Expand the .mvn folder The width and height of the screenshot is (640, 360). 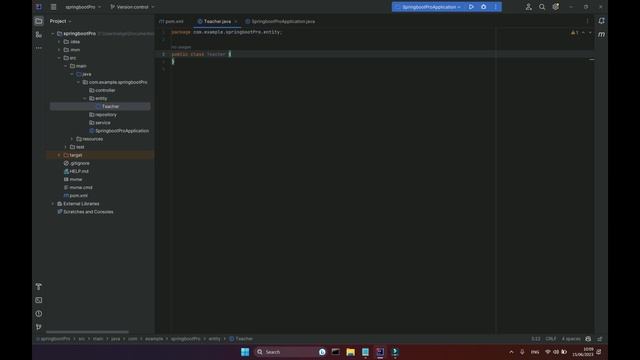(59, 50)
